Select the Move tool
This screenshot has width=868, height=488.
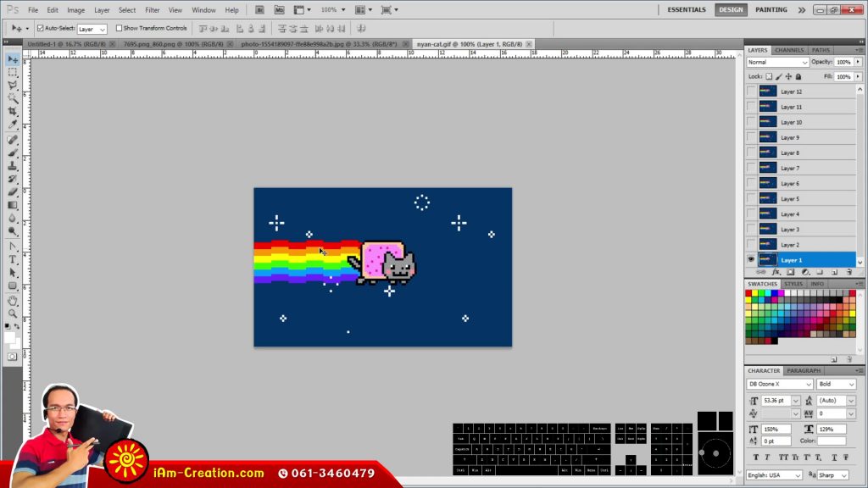point(13,59)
